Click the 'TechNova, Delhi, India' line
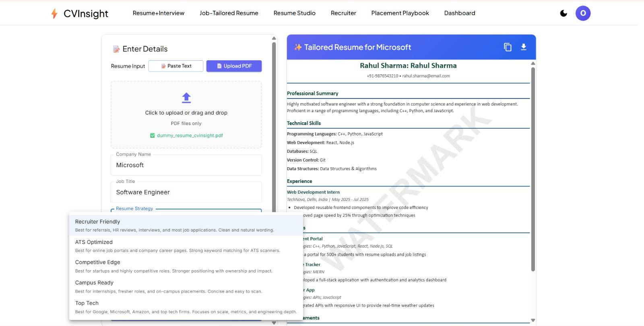 328,199
